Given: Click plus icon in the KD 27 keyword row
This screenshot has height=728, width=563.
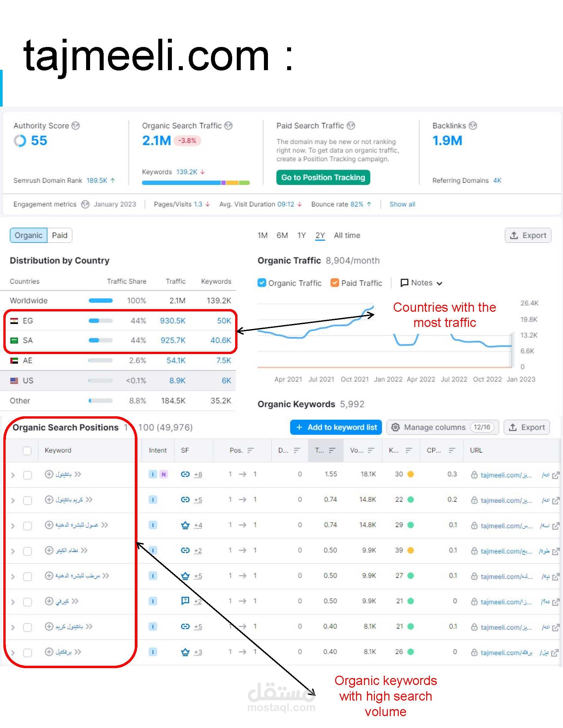Looking at the screenshot, I should [x=49, y=575].
